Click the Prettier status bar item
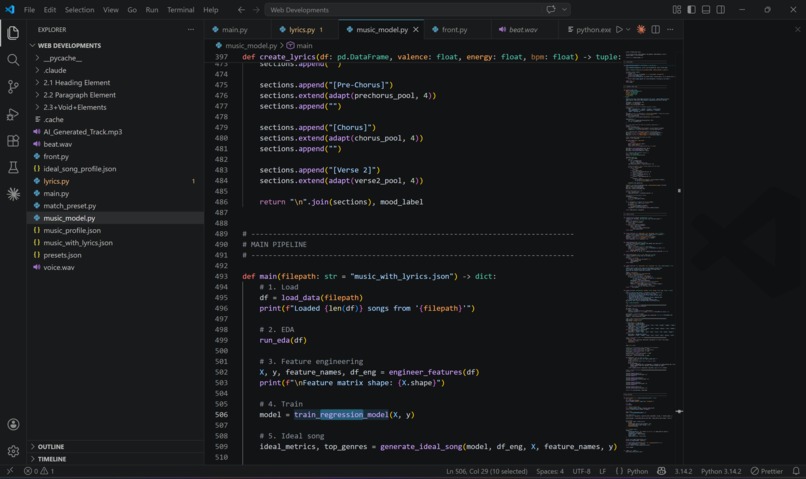This screenshot has width=806, height=479. tap(766, 471)
